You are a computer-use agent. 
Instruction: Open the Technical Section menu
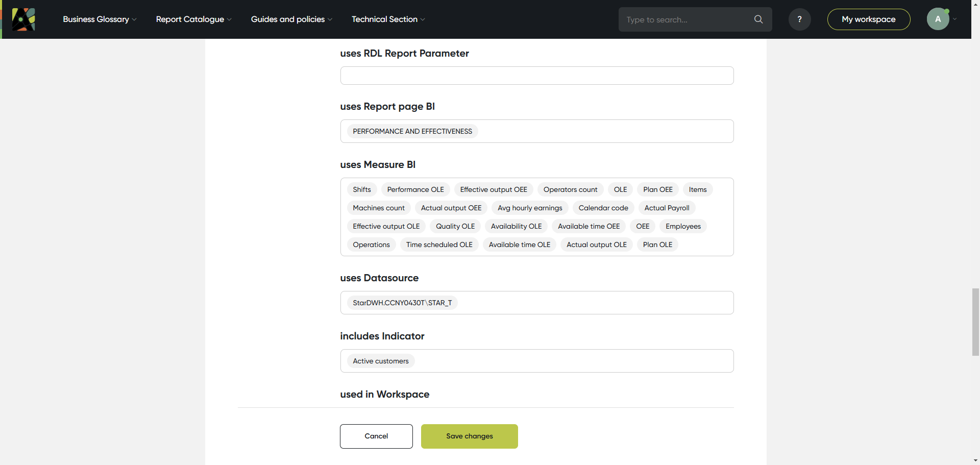coord(388,19)
